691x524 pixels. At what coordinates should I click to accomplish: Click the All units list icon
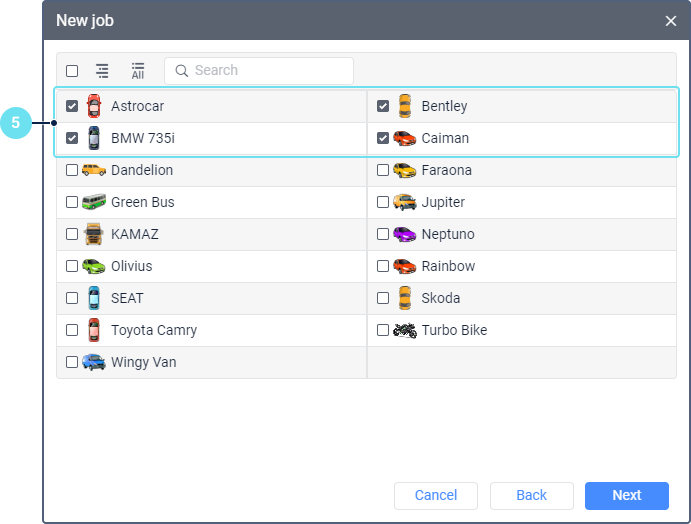[138, 70]
